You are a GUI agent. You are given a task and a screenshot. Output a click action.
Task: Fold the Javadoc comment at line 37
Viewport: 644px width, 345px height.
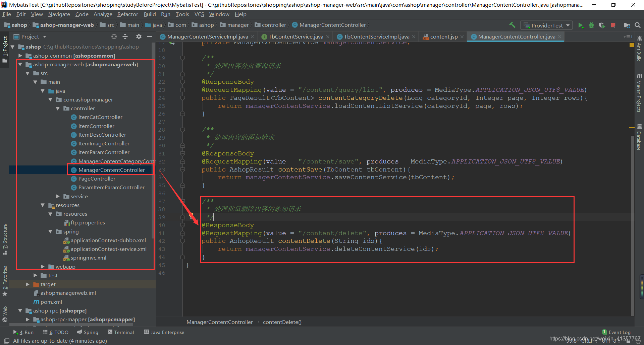(x=182, y=201)
